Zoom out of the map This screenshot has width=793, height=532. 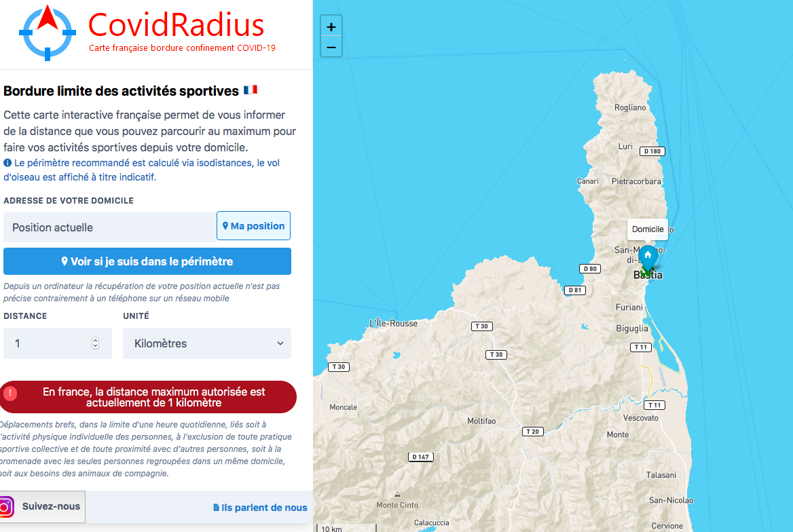click(x=331, y=47)
